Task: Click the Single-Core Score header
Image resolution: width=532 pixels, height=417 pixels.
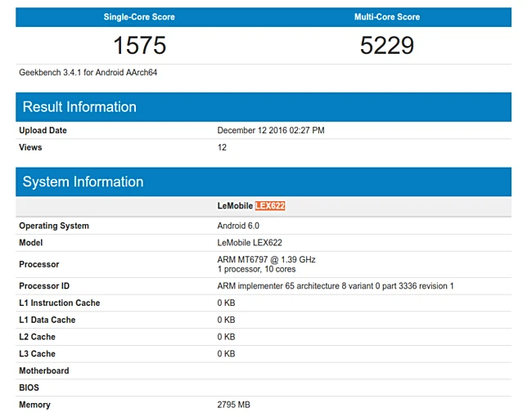Action: (x=139, y=17)
